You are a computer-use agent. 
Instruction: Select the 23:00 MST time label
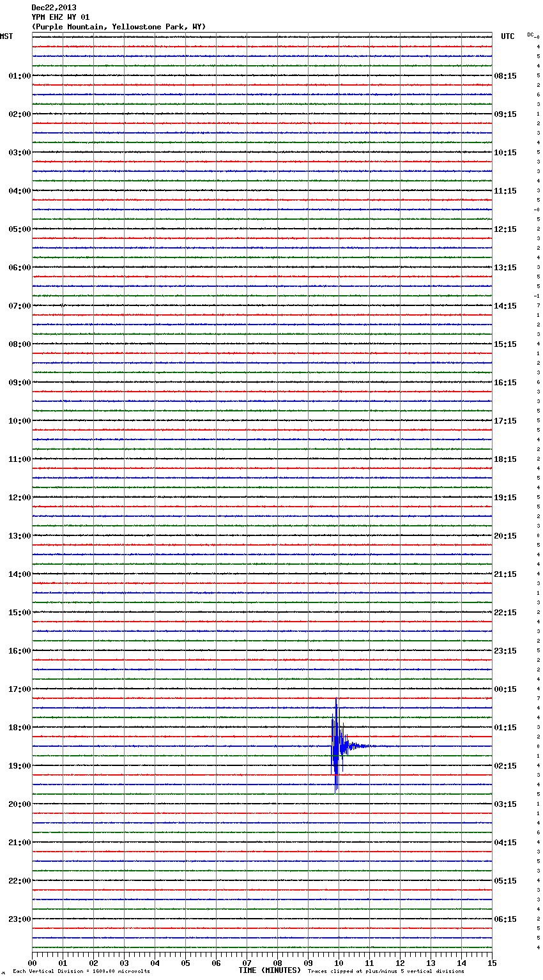point(20,919)
